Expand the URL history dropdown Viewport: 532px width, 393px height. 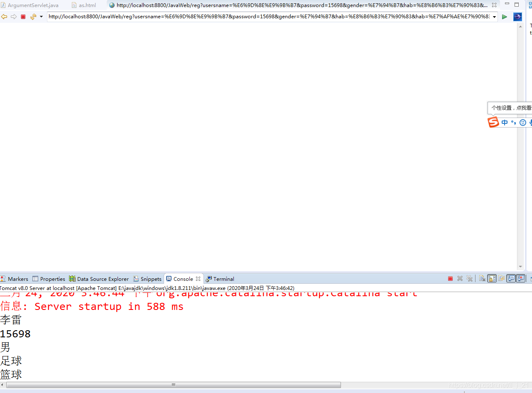click(x=494, y=17)
